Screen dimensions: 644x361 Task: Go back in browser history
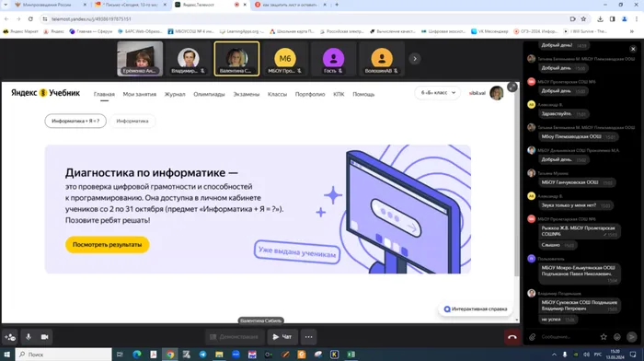point(6,19)
